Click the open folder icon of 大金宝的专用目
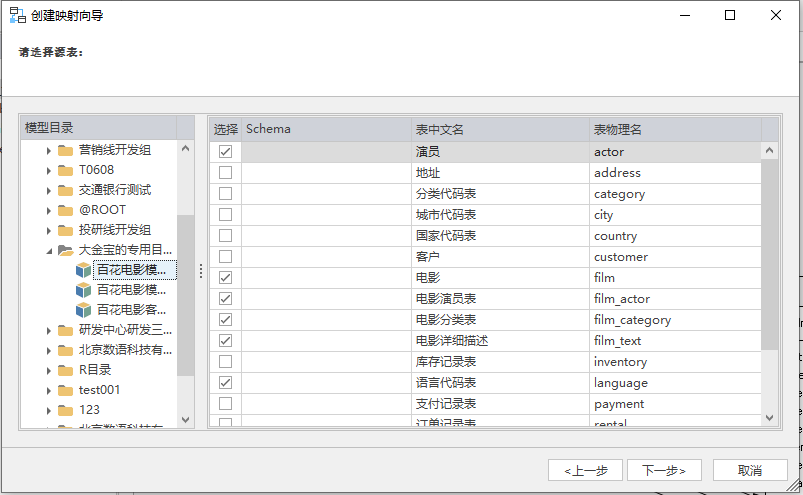This screenshot has width=803, height=495. click(x=66, y=250)
